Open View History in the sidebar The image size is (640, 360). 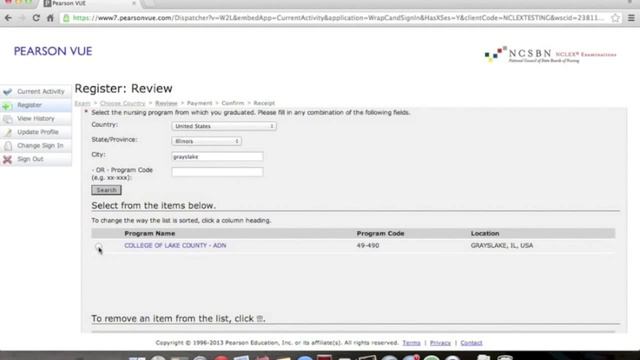(x=36, y=118)
